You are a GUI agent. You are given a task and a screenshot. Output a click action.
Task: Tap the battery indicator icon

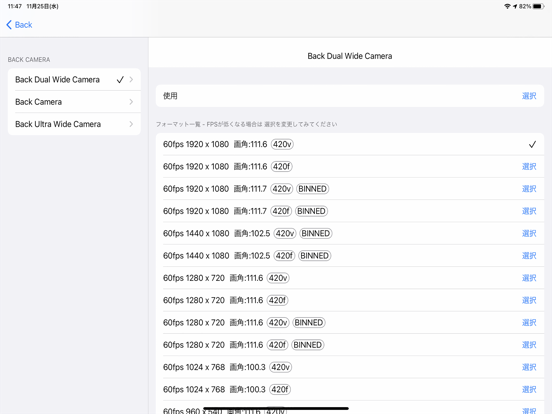pyautogui.click(x=539, y=6)
